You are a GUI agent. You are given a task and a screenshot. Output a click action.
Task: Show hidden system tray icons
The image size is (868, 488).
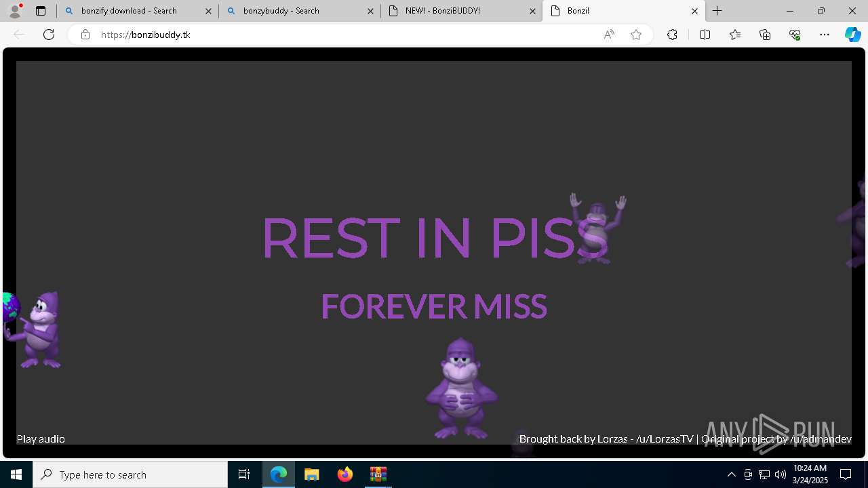pyautogui.click(x=731, y=474)
